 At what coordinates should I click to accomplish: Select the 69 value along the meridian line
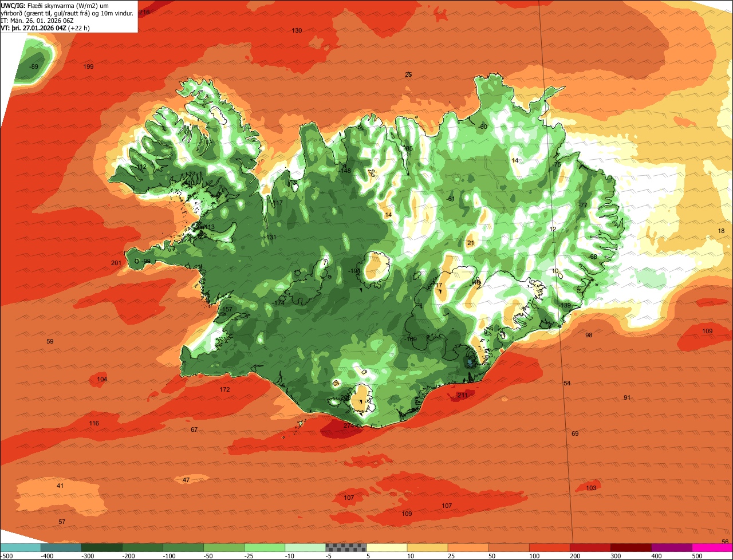point(575,433)
